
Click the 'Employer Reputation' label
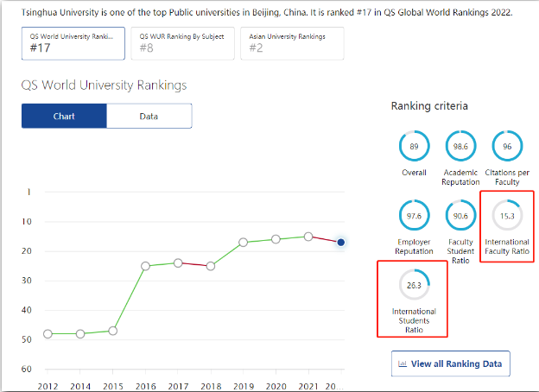(414, 247)
